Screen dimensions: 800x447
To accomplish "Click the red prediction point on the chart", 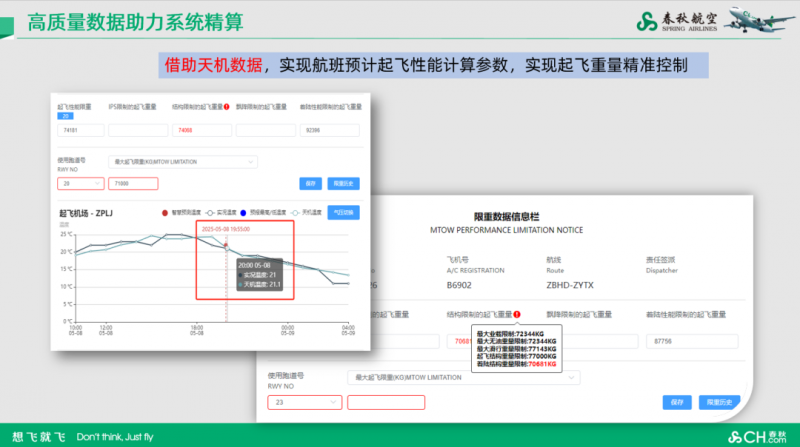I will [x=226, y=245].
